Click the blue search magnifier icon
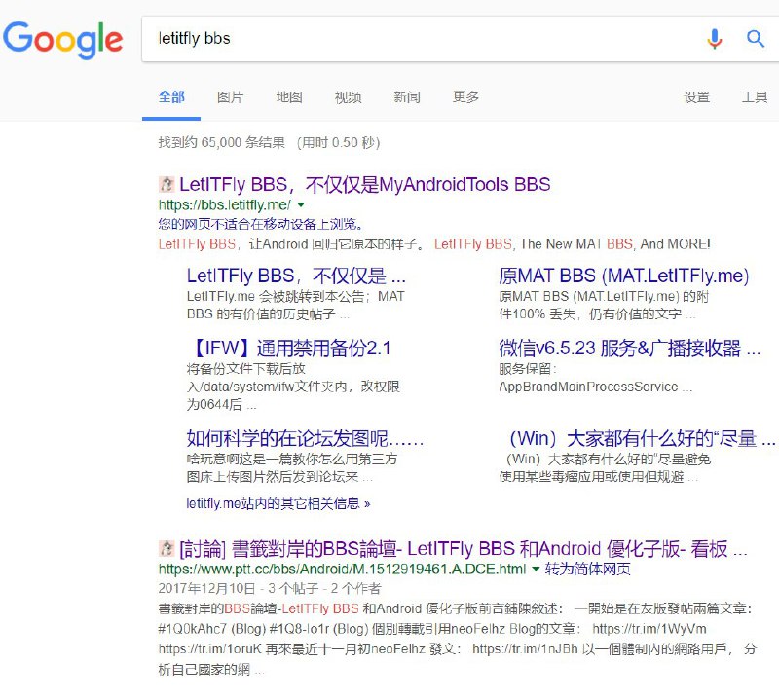Screen dimensions: 779x700 coord(756,39)
